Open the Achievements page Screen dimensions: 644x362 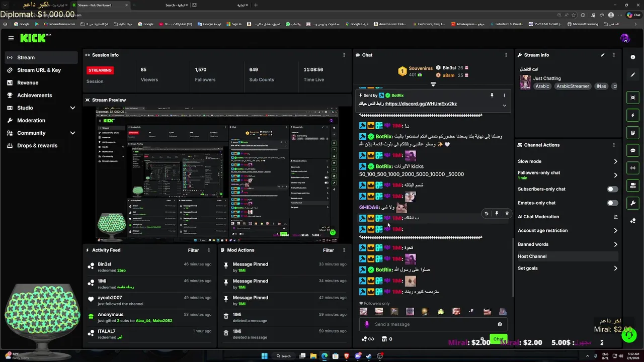(x=41, y=95)
